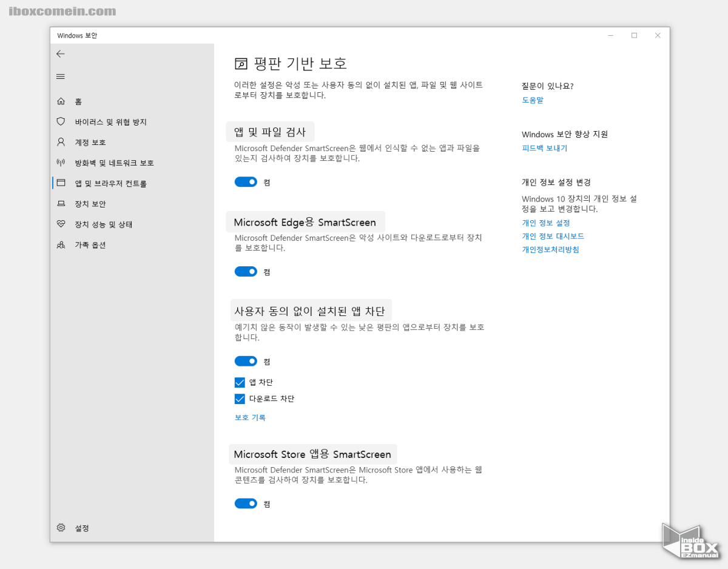Toggle off 앱 및 파일 검사 switch

pos(246,182)
